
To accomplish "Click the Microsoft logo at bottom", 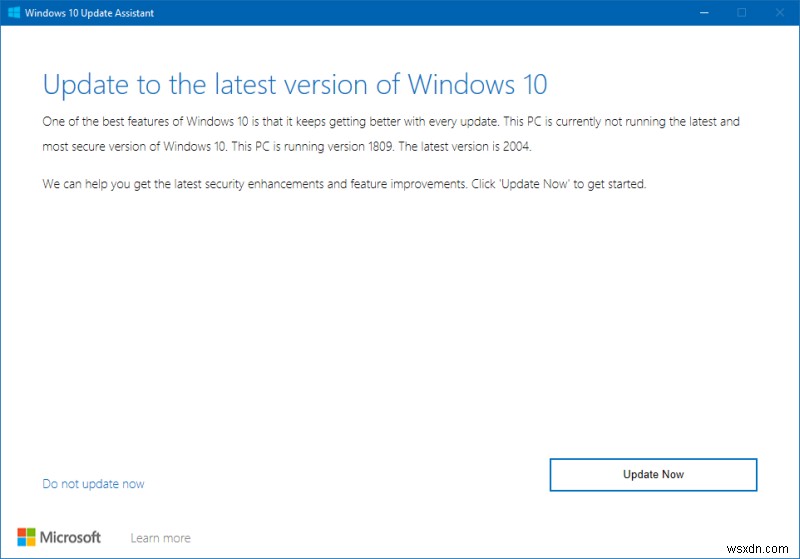I will (59, 537).
